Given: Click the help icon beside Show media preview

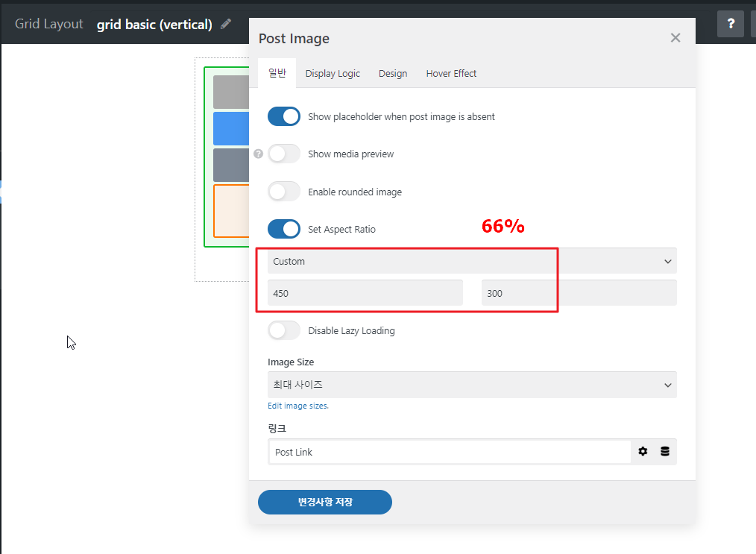Looking at the screenshot, I should click(259, 154).
